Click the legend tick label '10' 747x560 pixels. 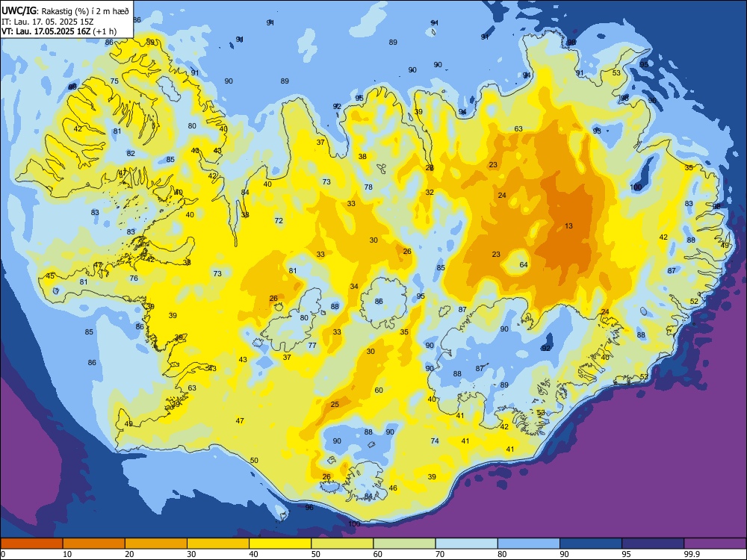pyautogui.click(x=67, y=554)
